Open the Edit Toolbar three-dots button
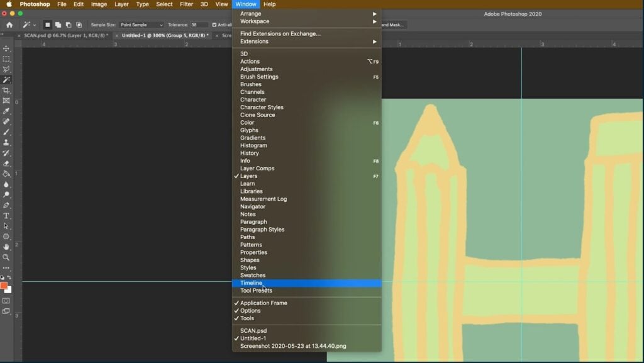The height and width of the screenshot is (363, 644). (6, 268)
